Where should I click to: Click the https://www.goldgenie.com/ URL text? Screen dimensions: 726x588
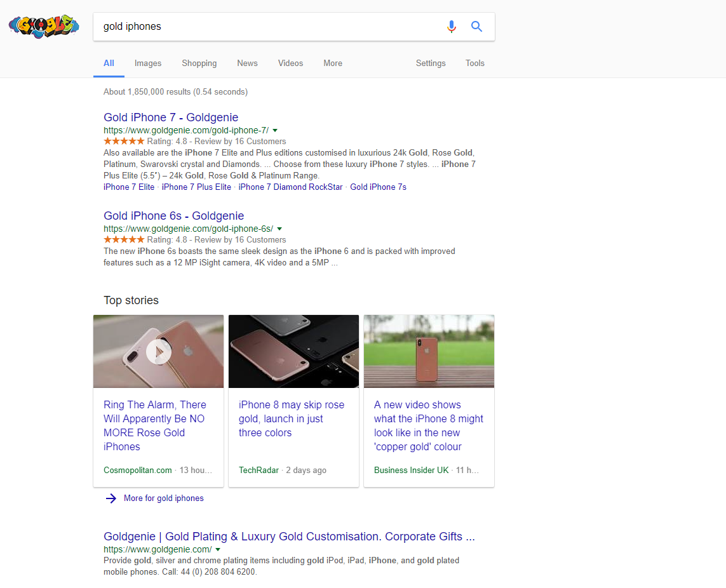coord(158,549)
